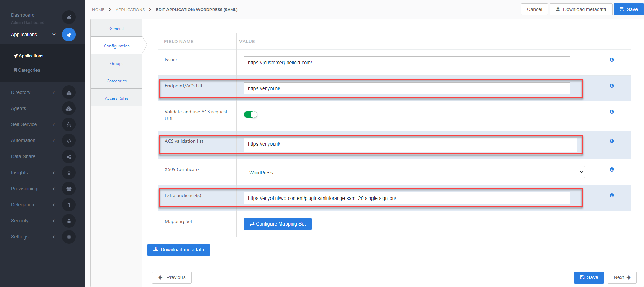Image resolution: width=644 pixels, height=287 pixels.
Task: Click HOME breadcrumb link
Action: (98, 10)
